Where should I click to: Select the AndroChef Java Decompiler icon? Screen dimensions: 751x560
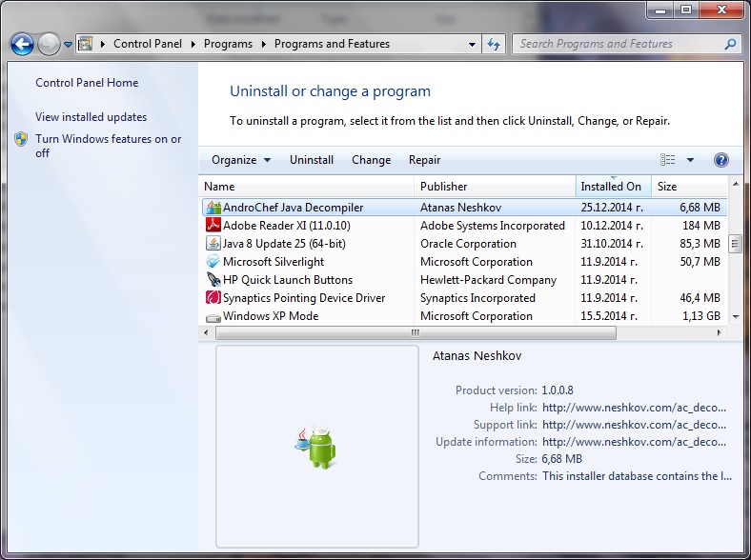tap(213, 208)
